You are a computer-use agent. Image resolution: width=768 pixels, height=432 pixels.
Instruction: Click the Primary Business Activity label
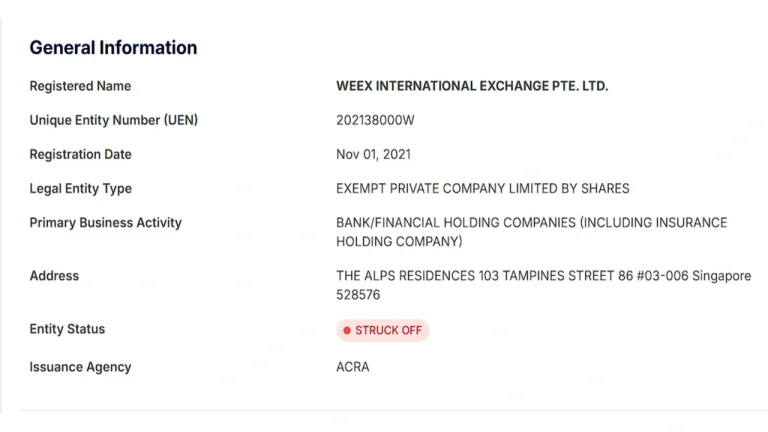point(105,223)
